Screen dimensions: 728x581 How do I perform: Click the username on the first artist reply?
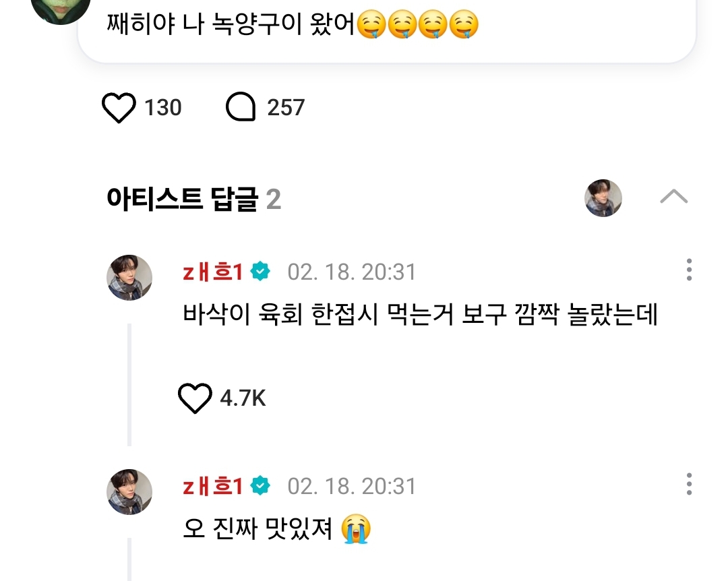tap(212, 272)
